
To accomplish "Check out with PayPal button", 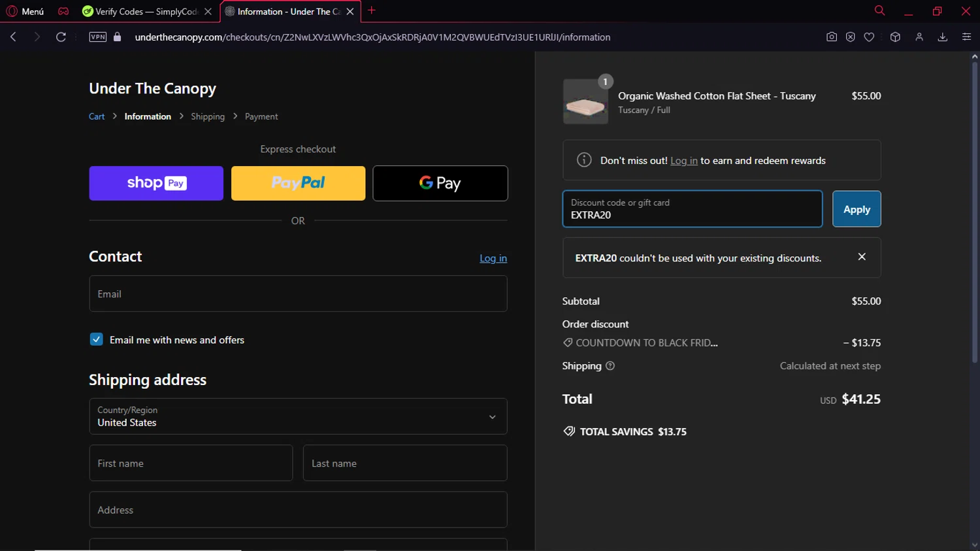I will pos(298,183).
